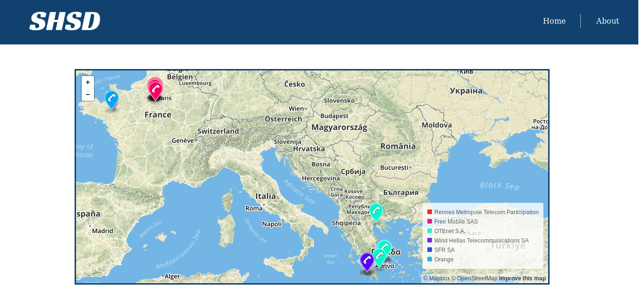644x295 pixels.
Task: Select the teal phone marker nearest Αθήνα label
Action: pyautogui.click(x=379, y=258)
